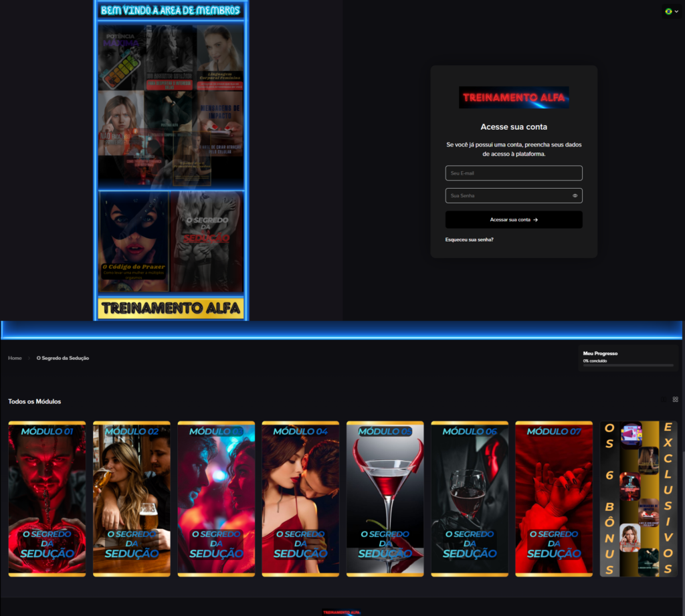Click the Meu Progresso progress bar
This screenshot has height=616, width=685.
[x=627, y=365]
